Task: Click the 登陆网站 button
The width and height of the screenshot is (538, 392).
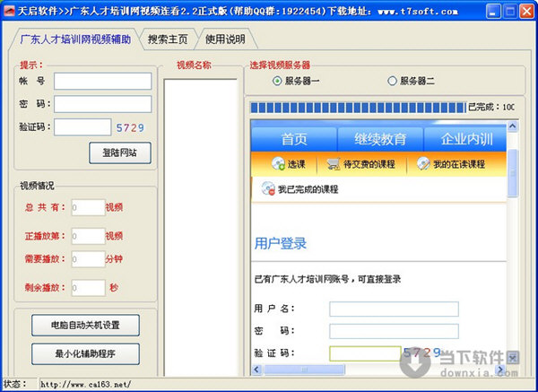Action: coord(120,152)
